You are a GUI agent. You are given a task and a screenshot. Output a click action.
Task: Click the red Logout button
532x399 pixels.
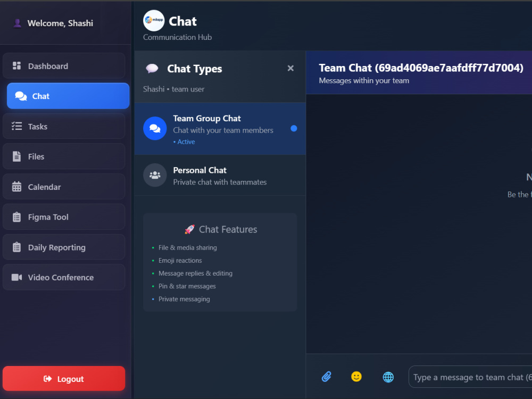coord(64,379)
